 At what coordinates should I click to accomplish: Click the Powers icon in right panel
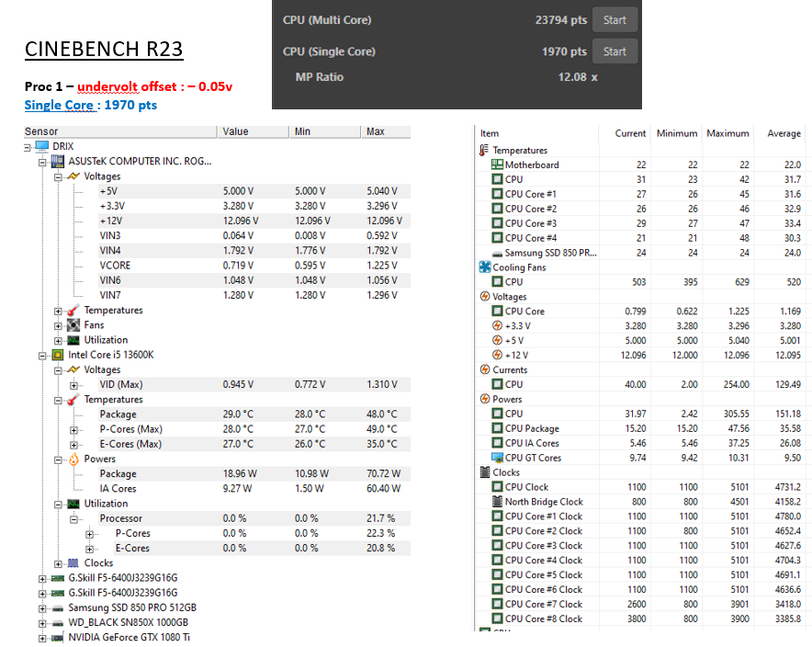[x=485, y=399]
